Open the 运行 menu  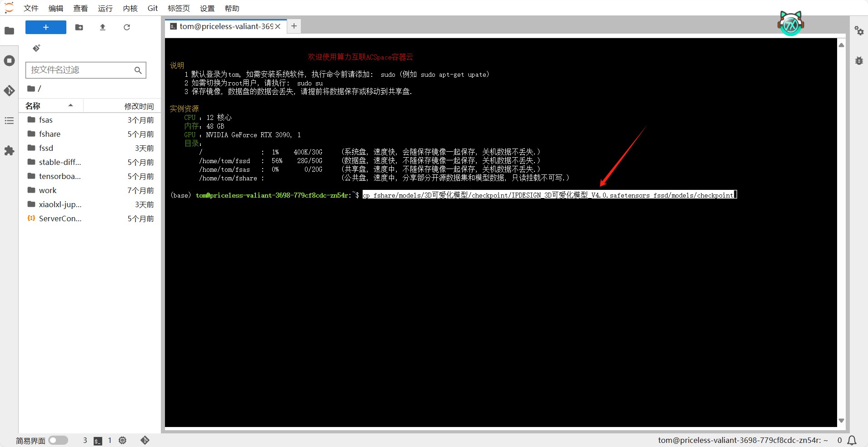[x=105, y=8]
